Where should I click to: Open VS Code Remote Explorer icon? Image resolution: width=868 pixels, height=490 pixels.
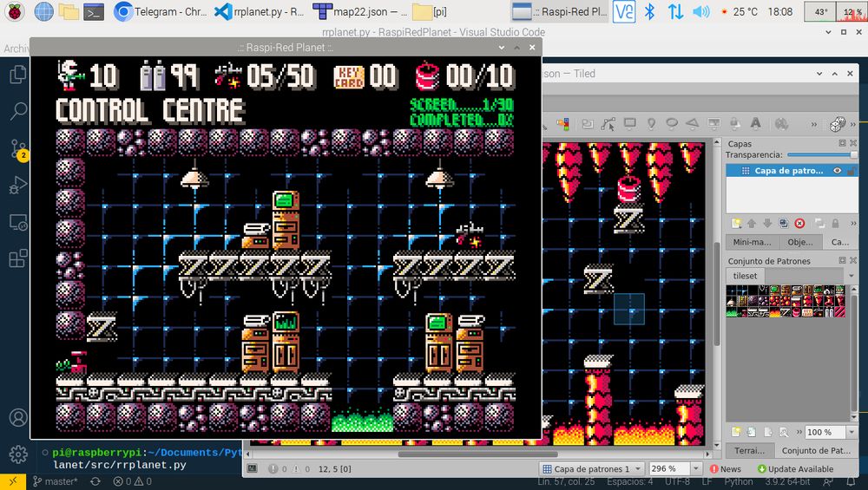(x=17, y=222)
